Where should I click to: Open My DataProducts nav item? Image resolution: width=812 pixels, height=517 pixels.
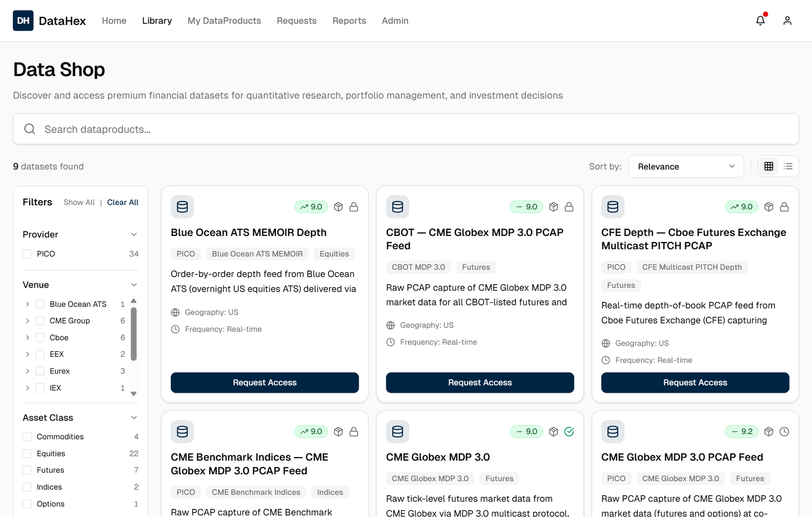224,21
